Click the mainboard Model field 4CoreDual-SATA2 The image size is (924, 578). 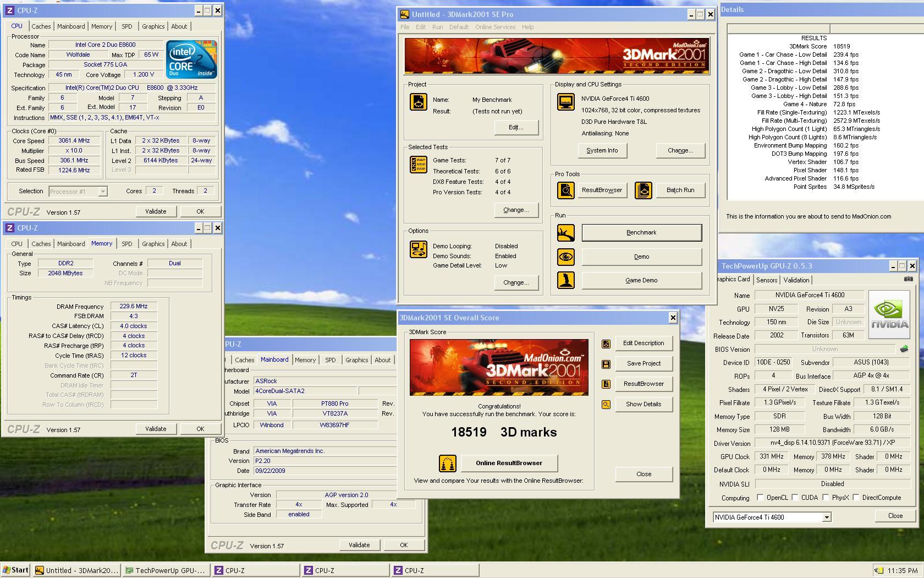coord(305,391)
